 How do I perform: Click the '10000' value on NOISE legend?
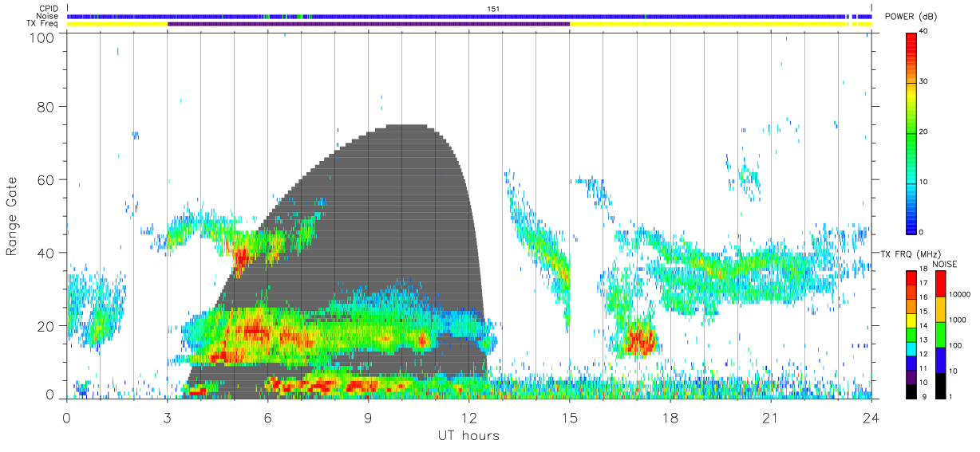click(x=958, y=295)
